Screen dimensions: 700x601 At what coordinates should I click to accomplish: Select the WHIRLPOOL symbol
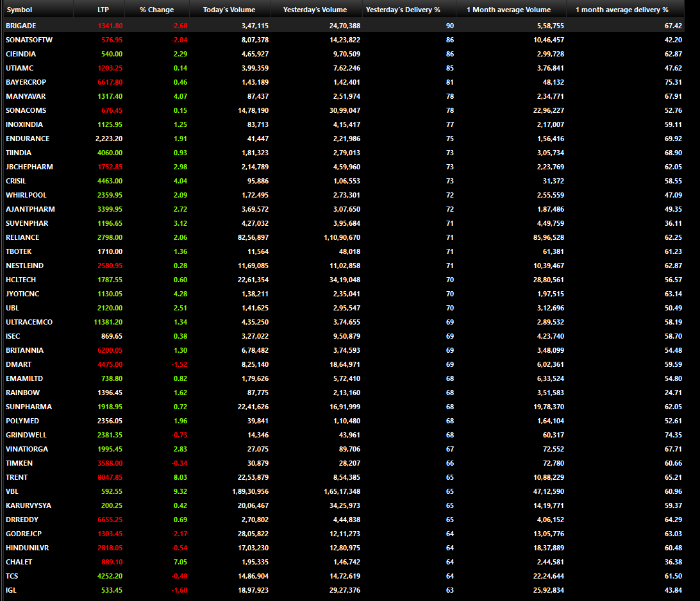point(26,195)
